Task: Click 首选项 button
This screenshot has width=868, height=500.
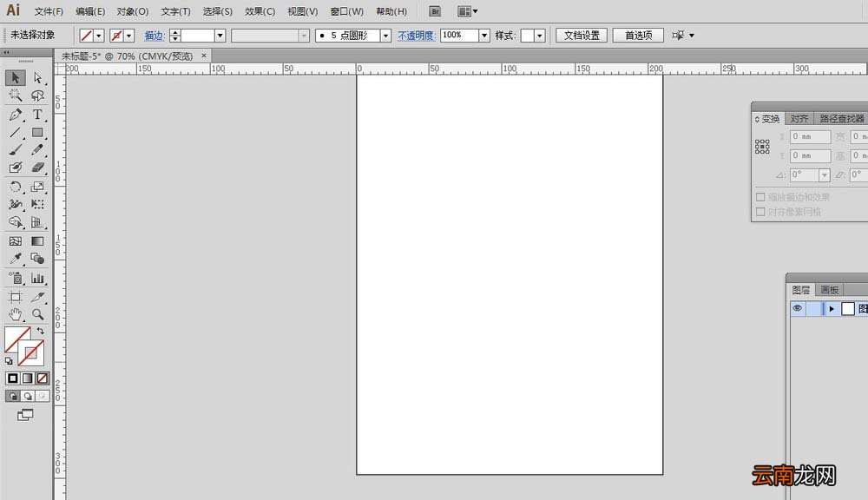Action: [638, 36]
